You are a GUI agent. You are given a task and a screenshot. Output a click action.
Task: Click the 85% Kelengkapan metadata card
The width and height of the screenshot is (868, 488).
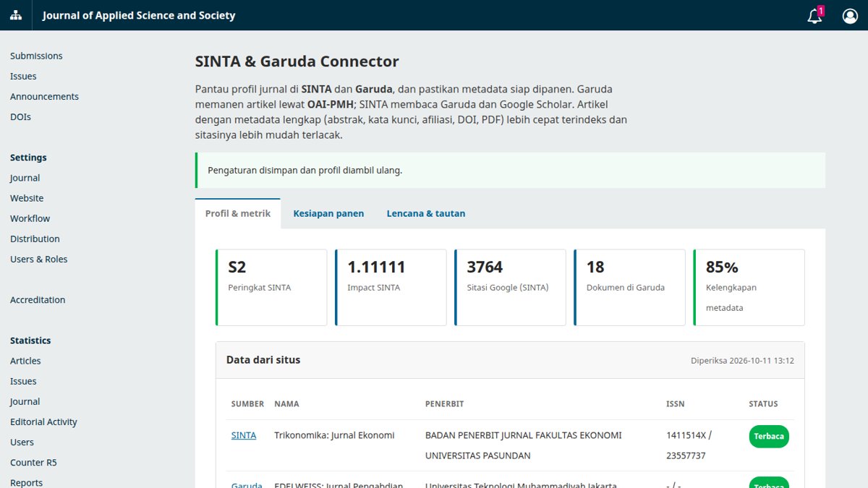[749, 288]
